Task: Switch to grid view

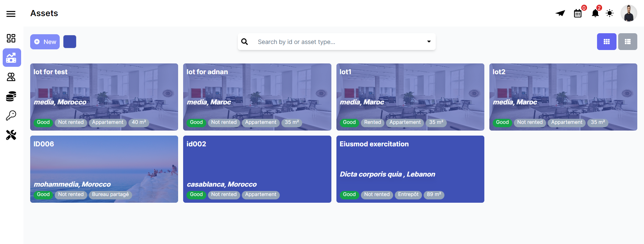Action: (x=606, y=42)
